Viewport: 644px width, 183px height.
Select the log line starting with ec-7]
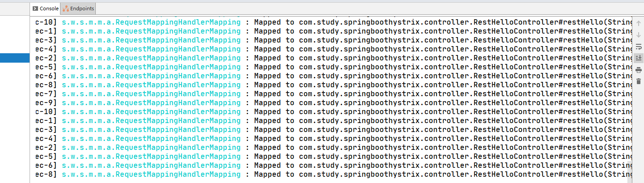pyautogui.click(x=333, y=94)
